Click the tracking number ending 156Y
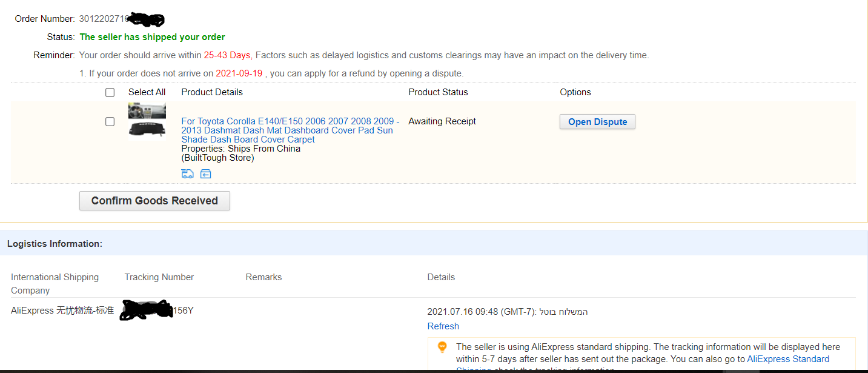Screen dimensions: 868x373 [157, 311]
